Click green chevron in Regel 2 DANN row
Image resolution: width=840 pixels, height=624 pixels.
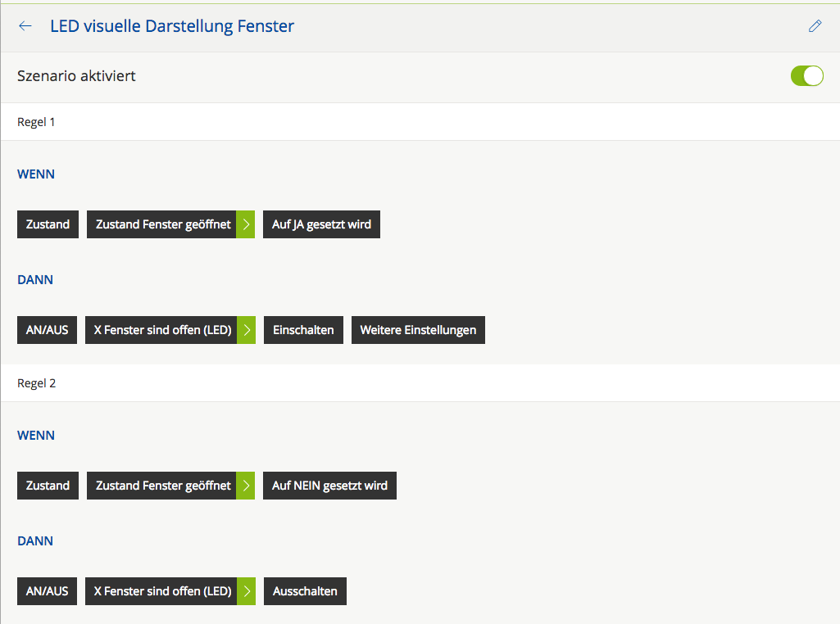pos(247,591)
